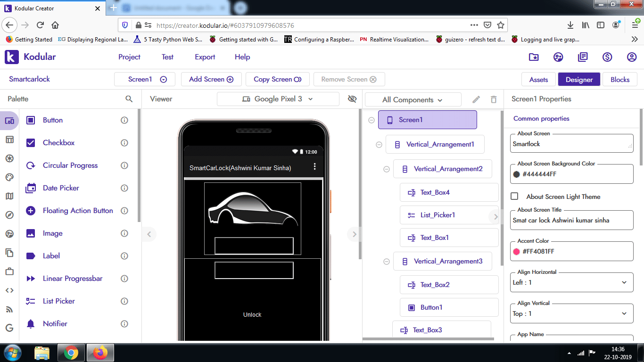Screen dimensions: 644x362
Task: Open the Kodular documentation icon
Action: [x=583, y=57]
